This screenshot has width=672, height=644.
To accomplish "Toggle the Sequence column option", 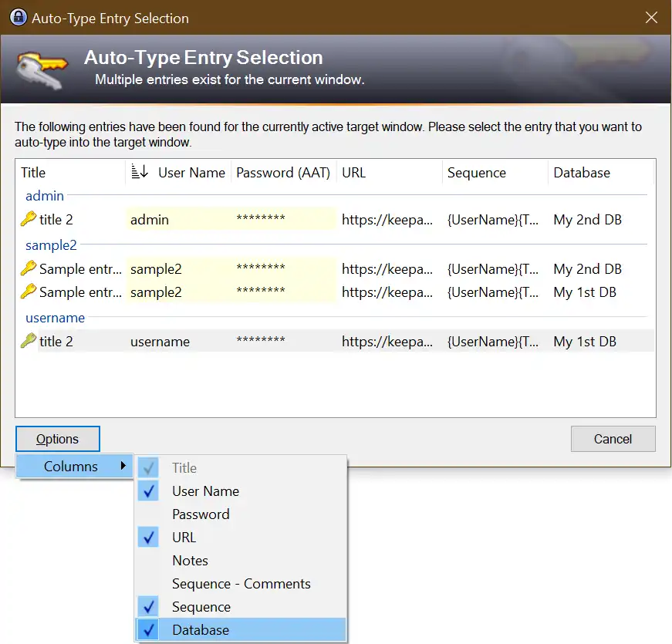I will (241, 607).
